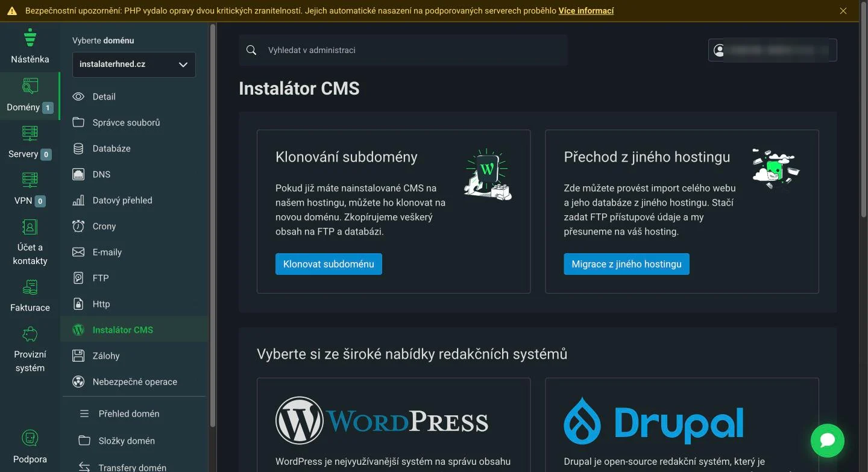The image size is (868, 472).
Task: Click the FTP icon in sidebar
Action: point(78,278)
